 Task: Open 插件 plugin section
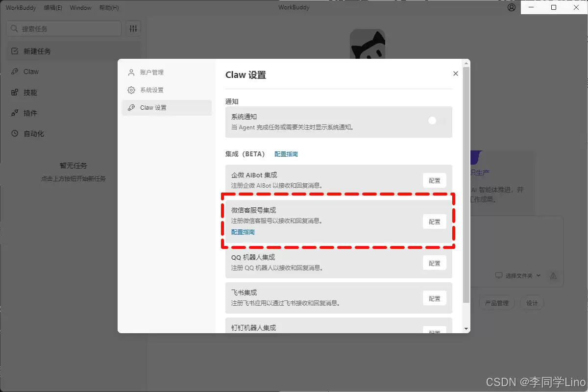(x=30, y=113)
